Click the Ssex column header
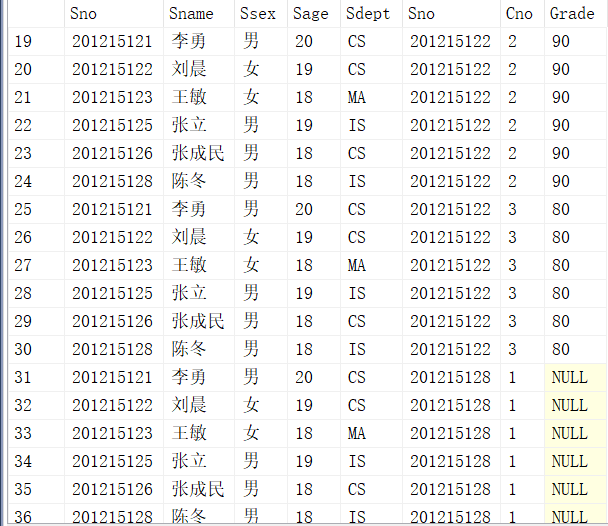The width and height of the screenshot is (608, 526). pos(261,14)
